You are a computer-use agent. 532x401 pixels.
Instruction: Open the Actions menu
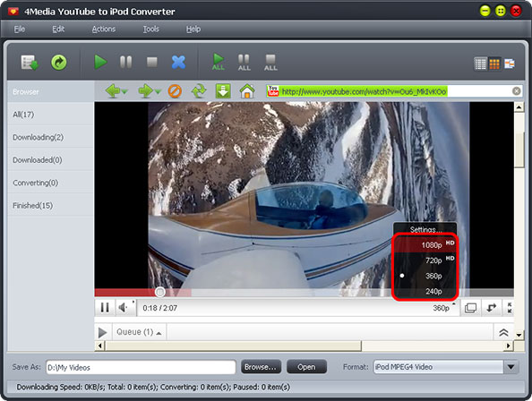(x=104, y=30)
